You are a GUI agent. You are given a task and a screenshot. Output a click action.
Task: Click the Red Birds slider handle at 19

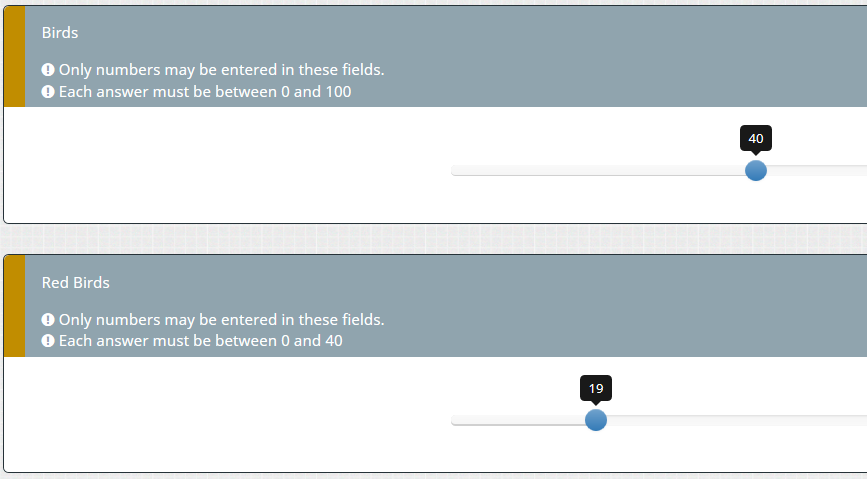[596, 420]
